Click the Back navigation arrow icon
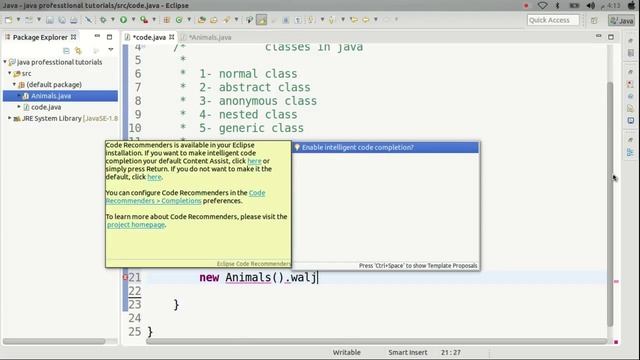 366,20
